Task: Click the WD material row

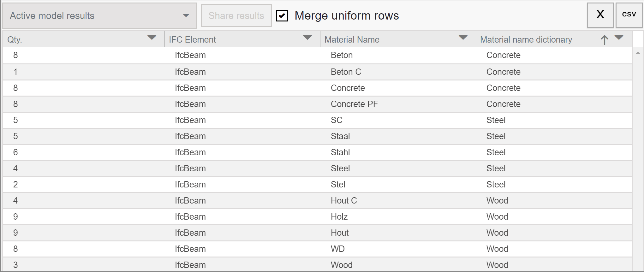Action: coord(337,249)
